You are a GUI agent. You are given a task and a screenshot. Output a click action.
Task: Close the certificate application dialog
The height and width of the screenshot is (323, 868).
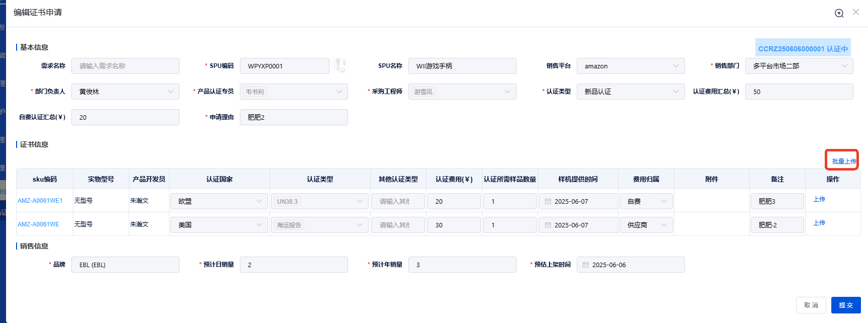(x=855, y=12)
